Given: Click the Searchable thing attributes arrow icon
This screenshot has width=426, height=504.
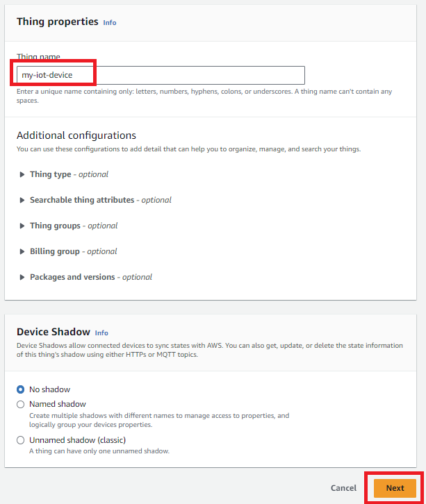Looking at the screenshot, I should pos(22,200).
